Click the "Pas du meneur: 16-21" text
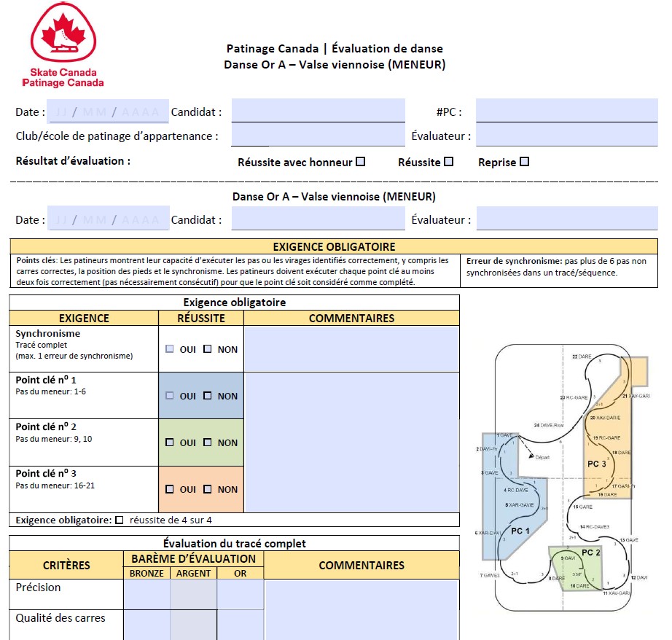This screenshot has height=640, width=672. [55, 485]
